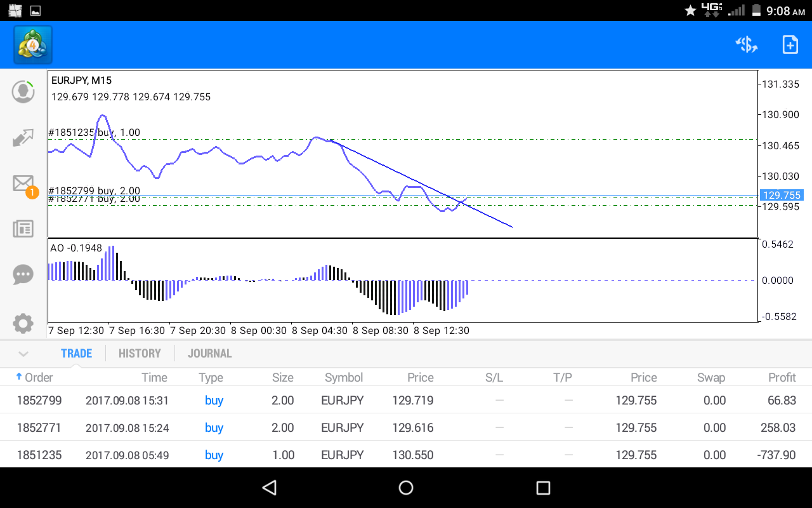Click the 130.900 price axis label
812x508 pixels.
tap(781, 115)
